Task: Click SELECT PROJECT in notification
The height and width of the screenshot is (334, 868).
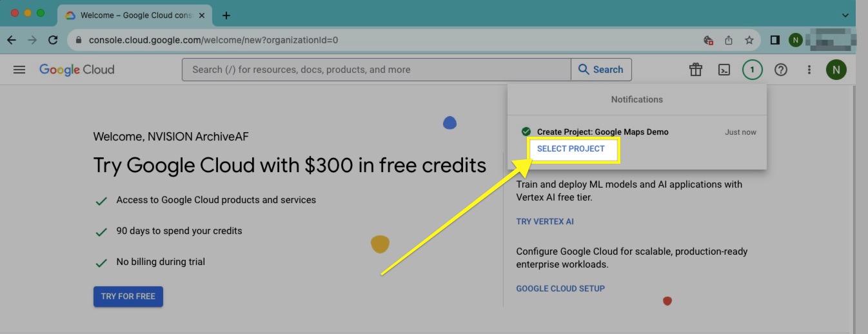Action: click(571, 148)
